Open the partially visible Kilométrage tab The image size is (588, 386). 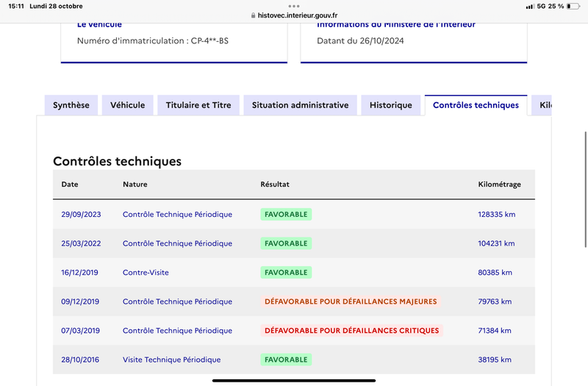point(542,105)
